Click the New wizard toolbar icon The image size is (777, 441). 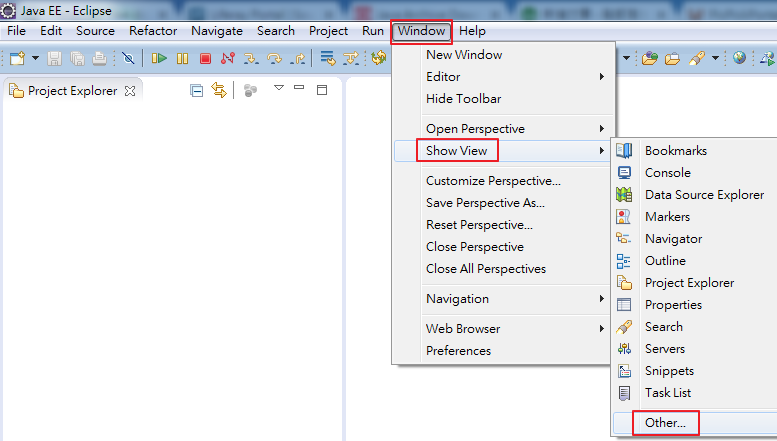click(17, 58)
